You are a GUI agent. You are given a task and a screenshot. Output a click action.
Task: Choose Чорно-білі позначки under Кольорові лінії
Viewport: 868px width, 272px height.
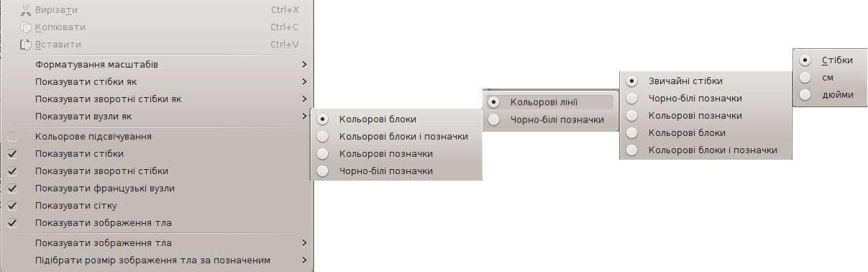coord(551,119)
